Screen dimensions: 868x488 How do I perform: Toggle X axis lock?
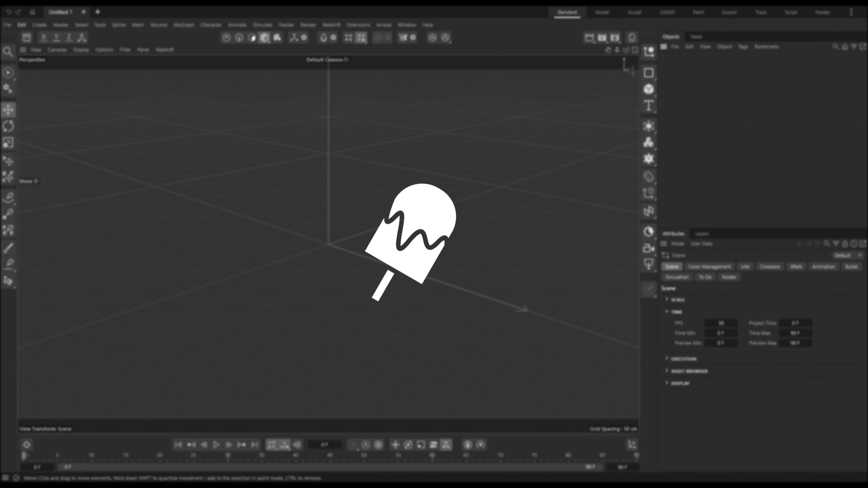[44, 38]
